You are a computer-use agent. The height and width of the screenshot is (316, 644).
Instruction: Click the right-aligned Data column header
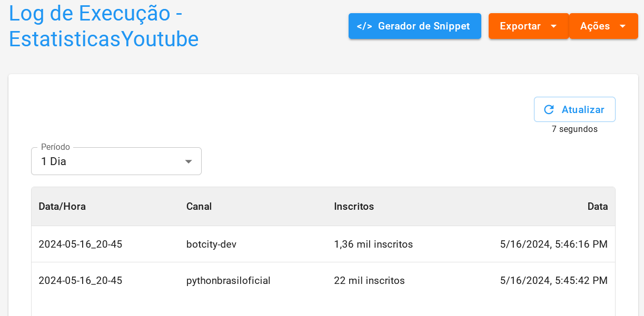(x=597, y=207)
